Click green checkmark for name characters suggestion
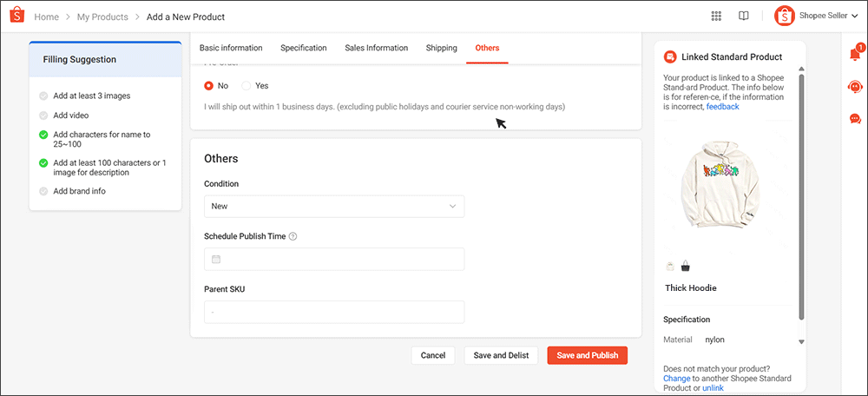 (x=43, y=135)
